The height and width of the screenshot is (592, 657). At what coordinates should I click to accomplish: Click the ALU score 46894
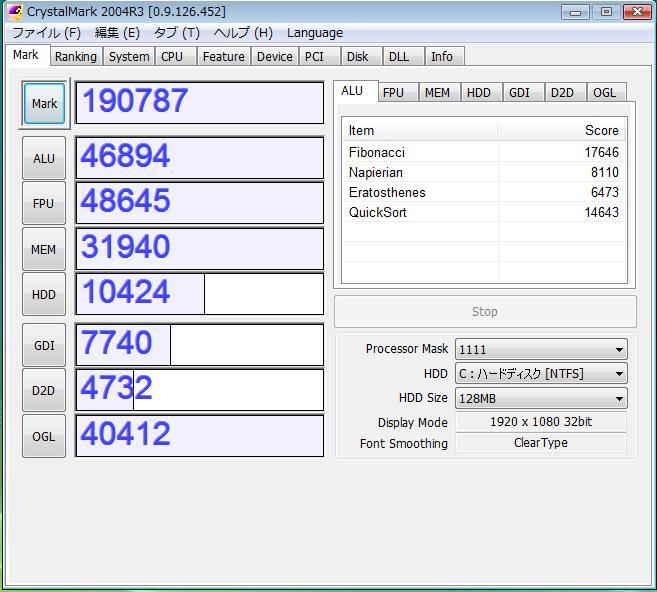(200, 158)
